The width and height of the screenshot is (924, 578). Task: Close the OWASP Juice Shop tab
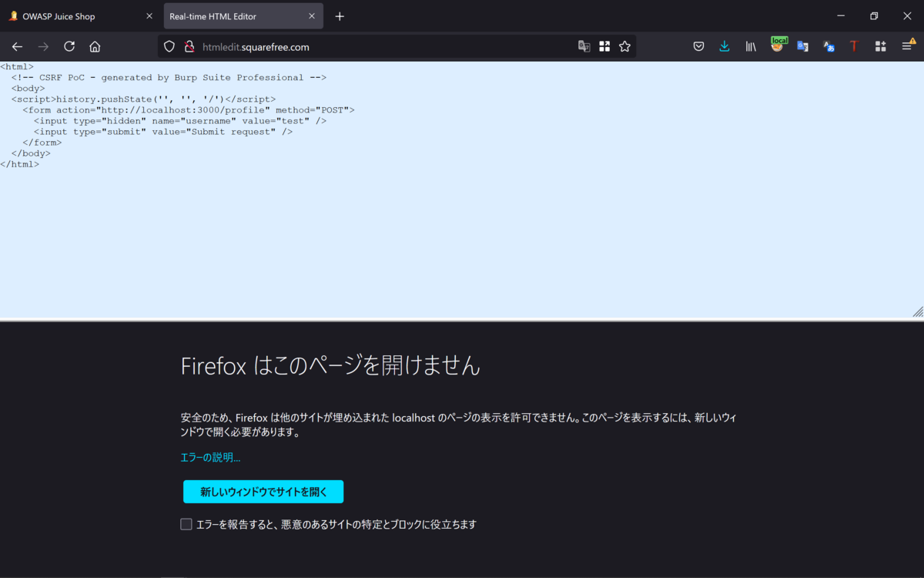tap(149, 16)
